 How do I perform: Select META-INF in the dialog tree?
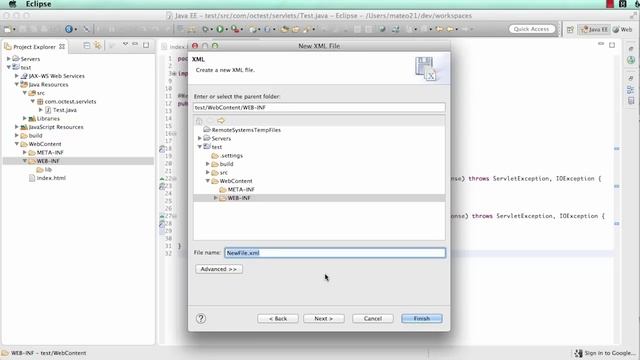[x=241, y=189]
